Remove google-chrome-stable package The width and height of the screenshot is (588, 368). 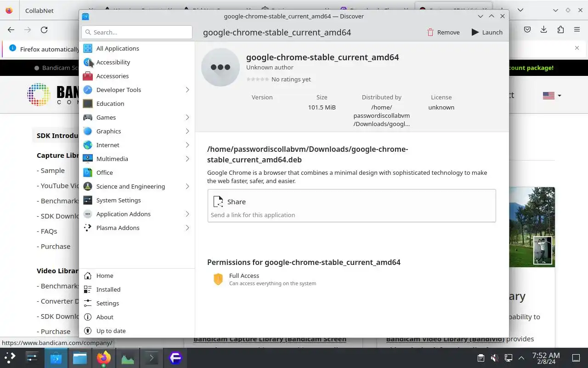click(443, 32)
